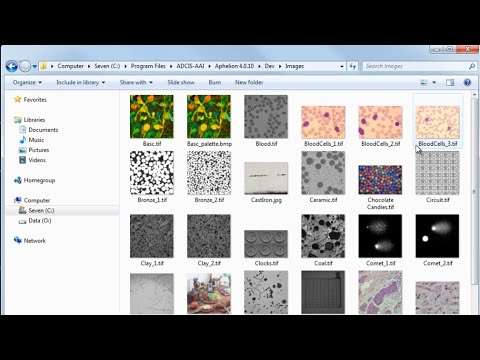This screenshot has width=480, height=360.
Task: Click the search magnifier icon
Action: [x=472, y=66]
